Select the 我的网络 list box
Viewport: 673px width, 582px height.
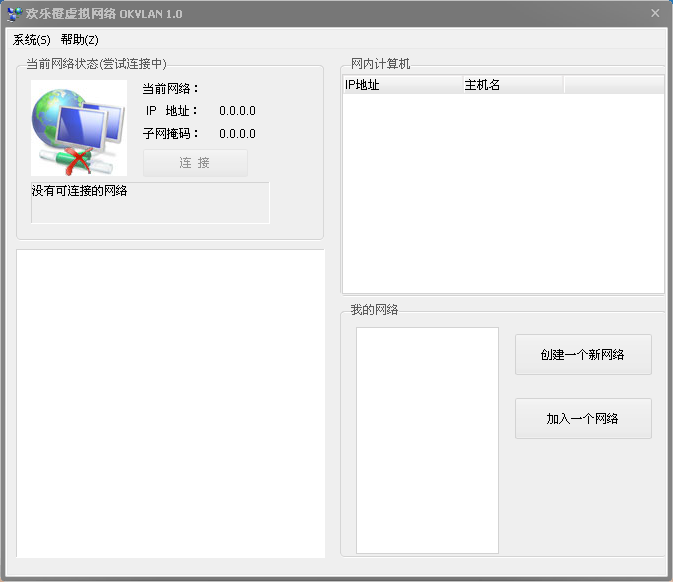click(427, 440)
